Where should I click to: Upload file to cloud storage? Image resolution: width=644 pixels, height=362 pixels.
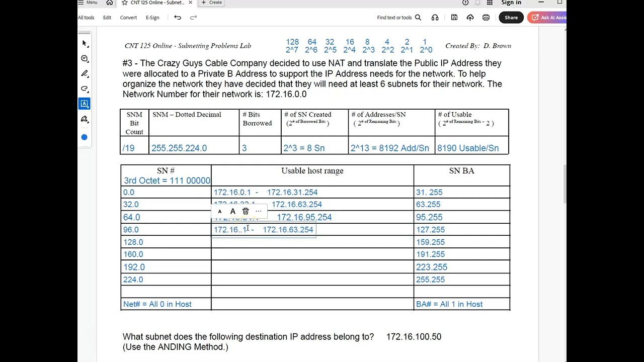click(x=470, y=18)
